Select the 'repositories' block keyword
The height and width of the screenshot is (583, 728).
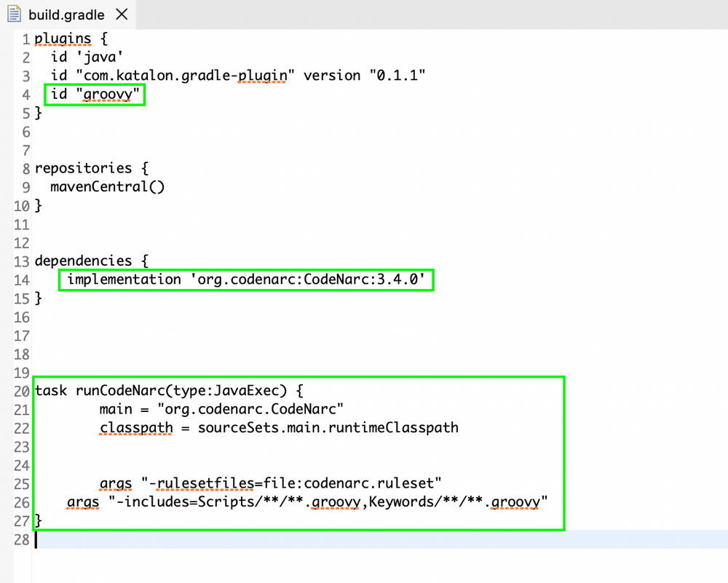coord(83,168)
